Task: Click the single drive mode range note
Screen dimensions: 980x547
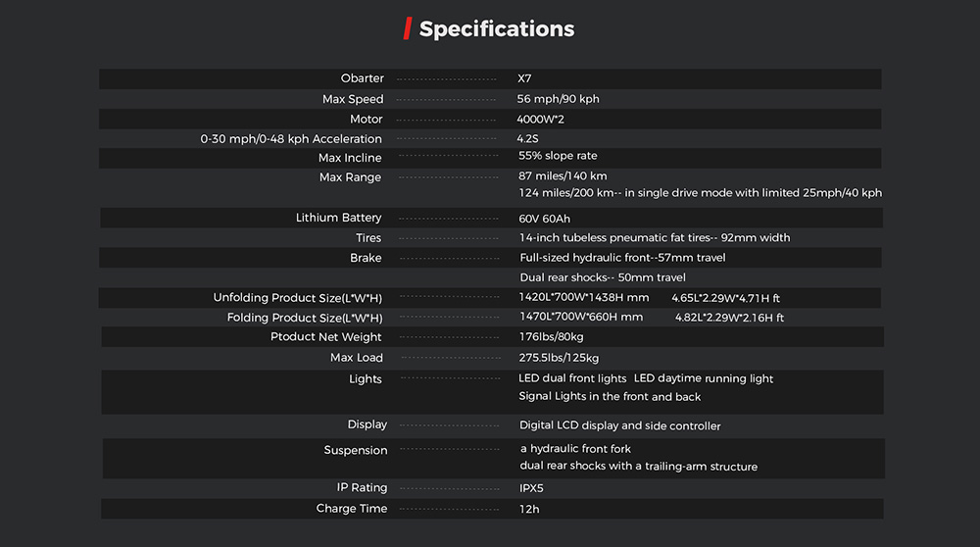Action: pyautogui.click(x=700, y=193)
